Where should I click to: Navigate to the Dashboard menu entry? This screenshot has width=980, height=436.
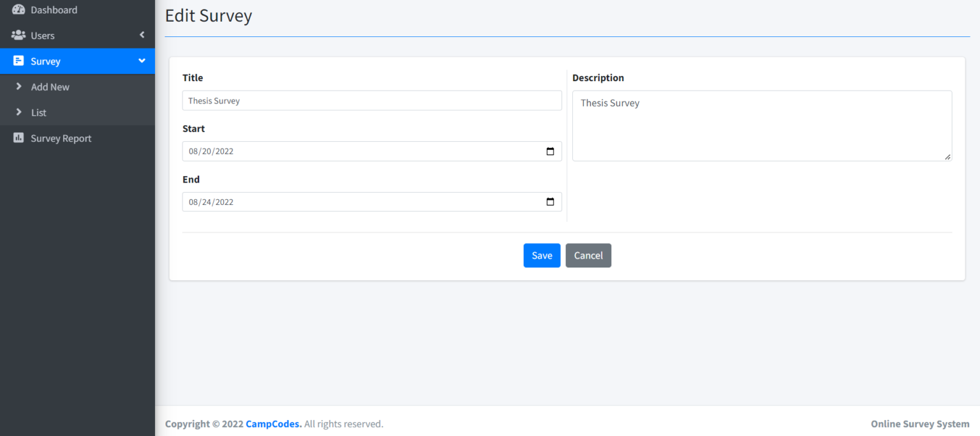[54, 10]
